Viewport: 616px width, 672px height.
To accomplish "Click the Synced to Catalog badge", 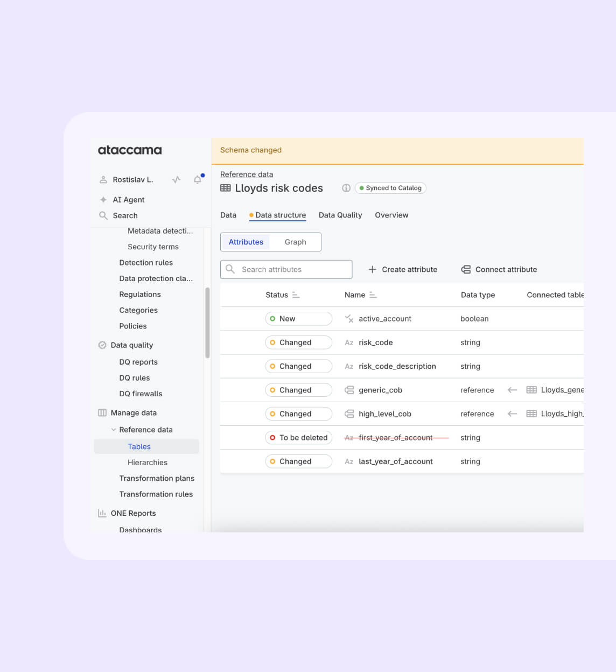I will coord(390,188).
